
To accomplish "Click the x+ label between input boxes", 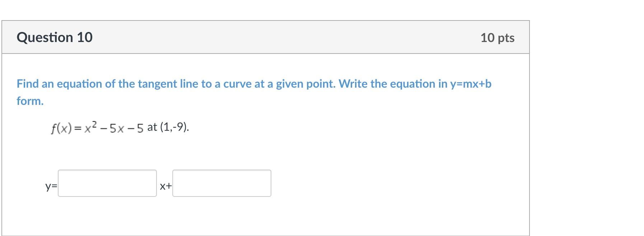I will (165, 186).
